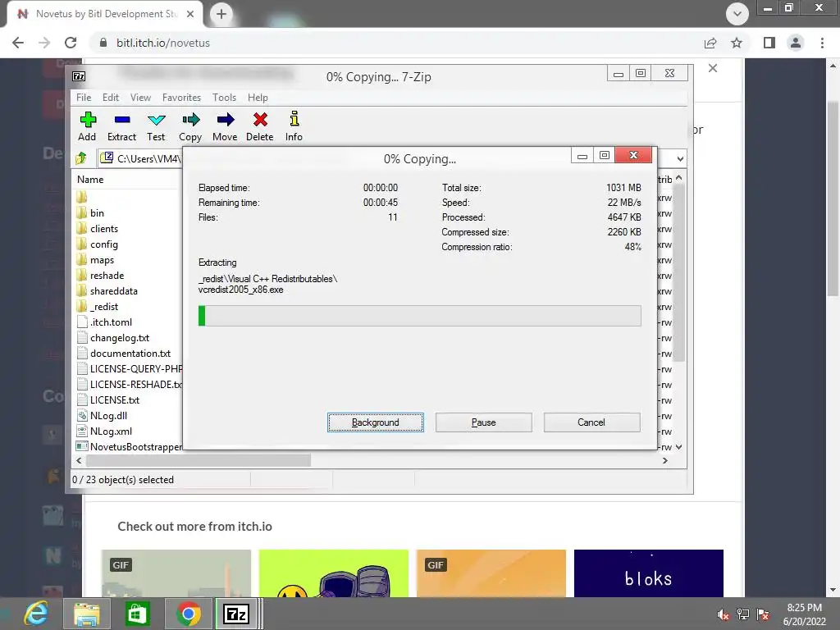The height and width of the screenshot is (630, 840).
Task: Click the browser back button
Action: click(18, 43)
